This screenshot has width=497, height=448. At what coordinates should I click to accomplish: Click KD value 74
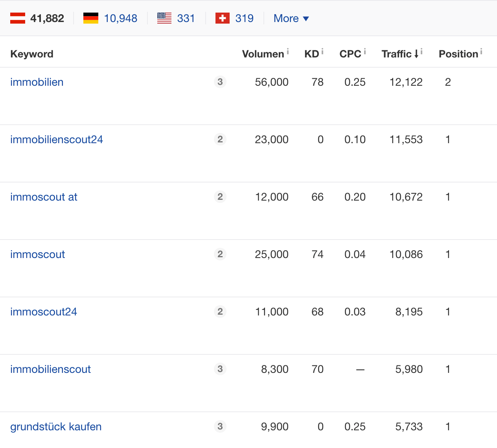[318, 254]
